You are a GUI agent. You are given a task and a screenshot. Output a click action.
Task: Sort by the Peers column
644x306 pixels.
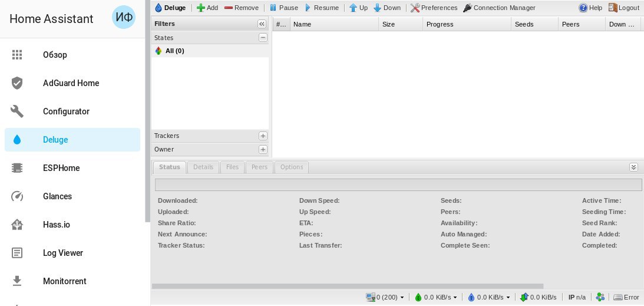582,24
